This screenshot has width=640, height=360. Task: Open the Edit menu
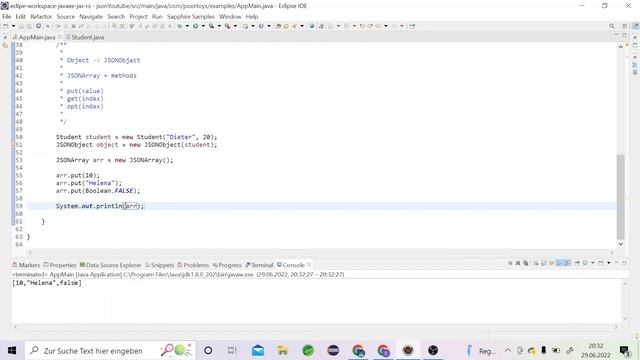click(20, 16)
